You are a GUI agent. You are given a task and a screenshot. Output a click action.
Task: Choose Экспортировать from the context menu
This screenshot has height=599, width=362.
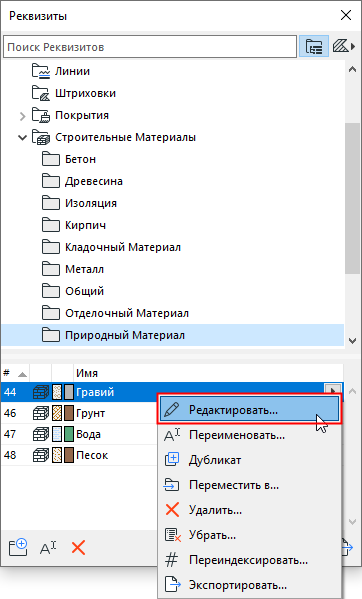click(249, 585)
